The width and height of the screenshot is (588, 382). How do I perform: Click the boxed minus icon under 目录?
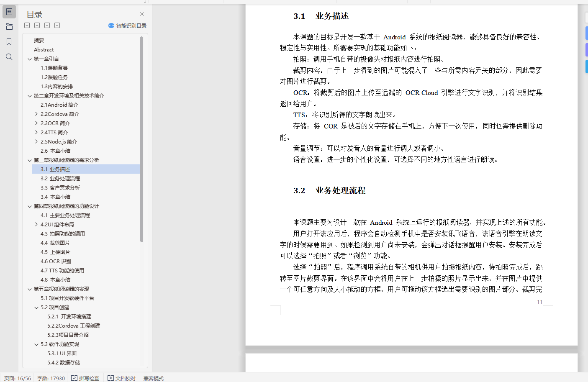coord(57,26)
